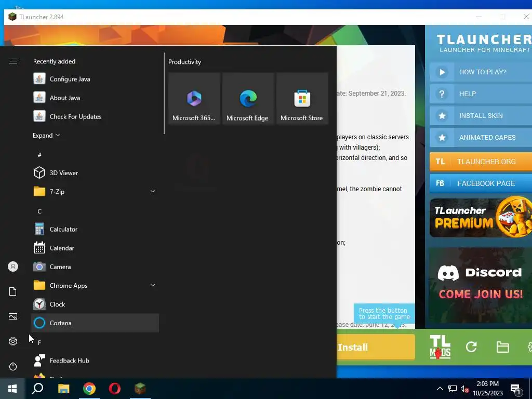Image resolution: width=532 pixels, height=399 pixels.
Task: Open File Explorer from taskbar
Action: (63, 389)
